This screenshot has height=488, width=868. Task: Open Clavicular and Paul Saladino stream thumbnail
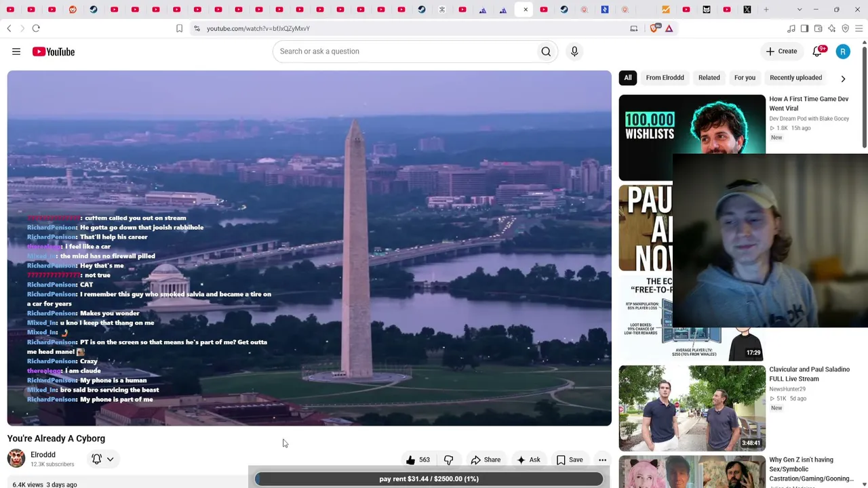click(692, 408)
